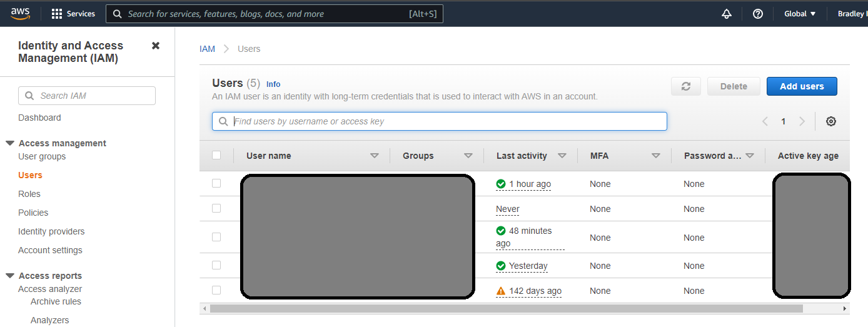Screen dimensions: 868x327
Task: Check the user row with 48 minutes ago
Action: point(216,237)
